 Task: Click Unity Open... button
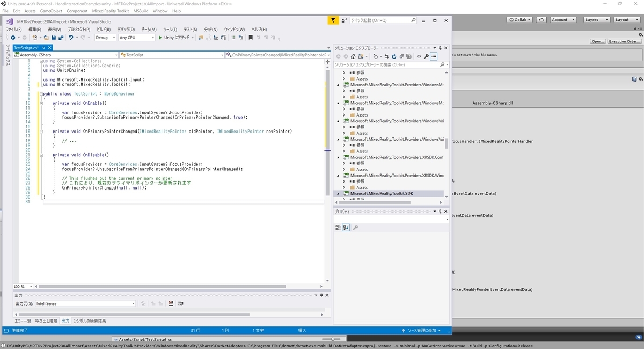coord(598,41)
